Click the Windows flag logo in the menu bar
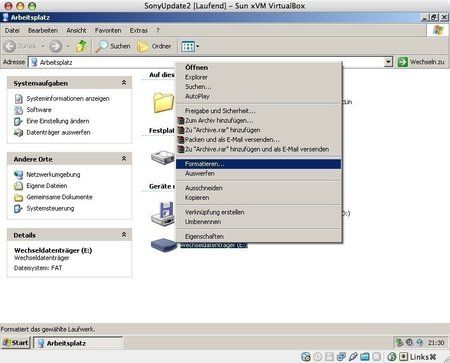The height and width of the screenshot is (363, 450). pos(438,30)
